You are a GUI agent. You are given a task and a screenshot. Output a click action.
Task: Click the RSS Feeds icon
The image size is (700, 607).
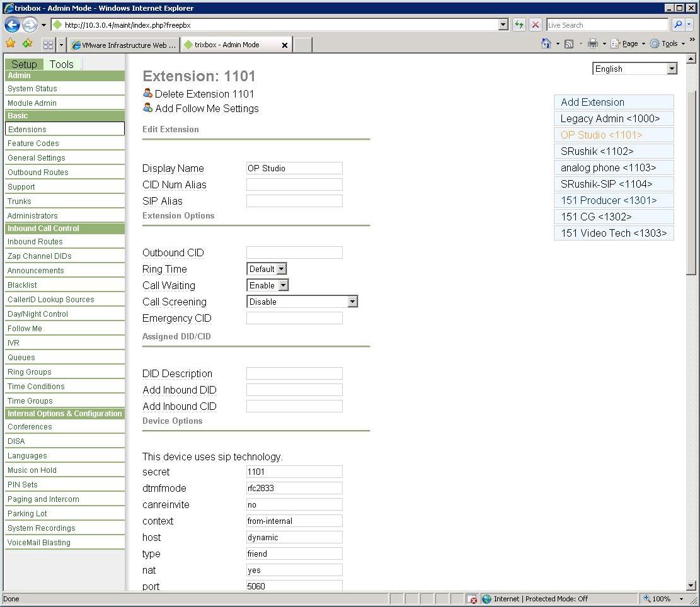pyautogui.click(x=569, y=43)
